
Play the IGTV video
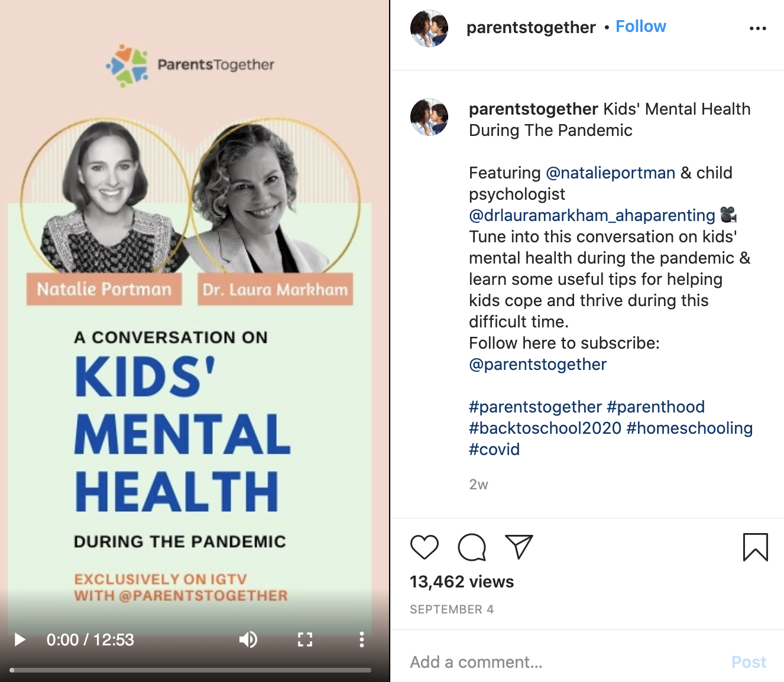(x=20, y=639)
